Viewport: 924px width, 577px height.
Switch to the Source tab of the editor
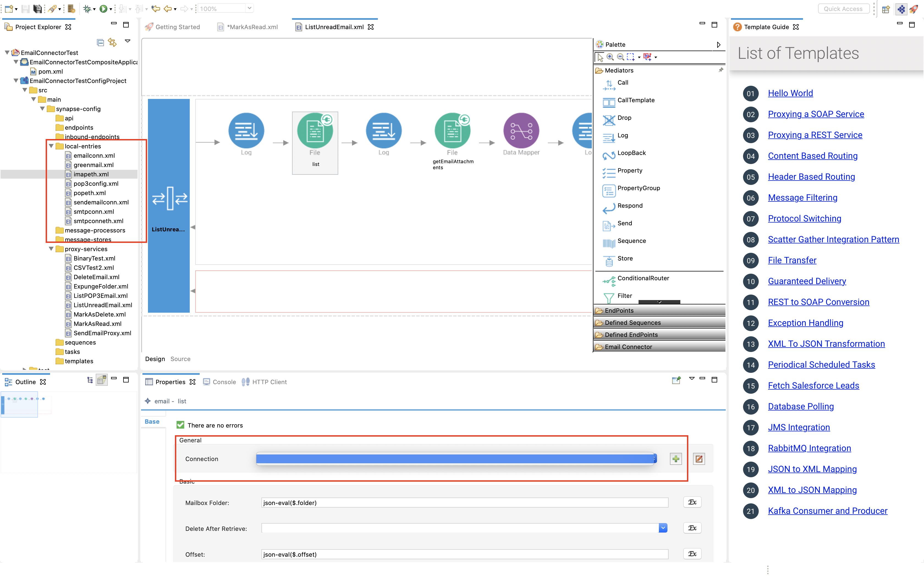tap(180, 359)
